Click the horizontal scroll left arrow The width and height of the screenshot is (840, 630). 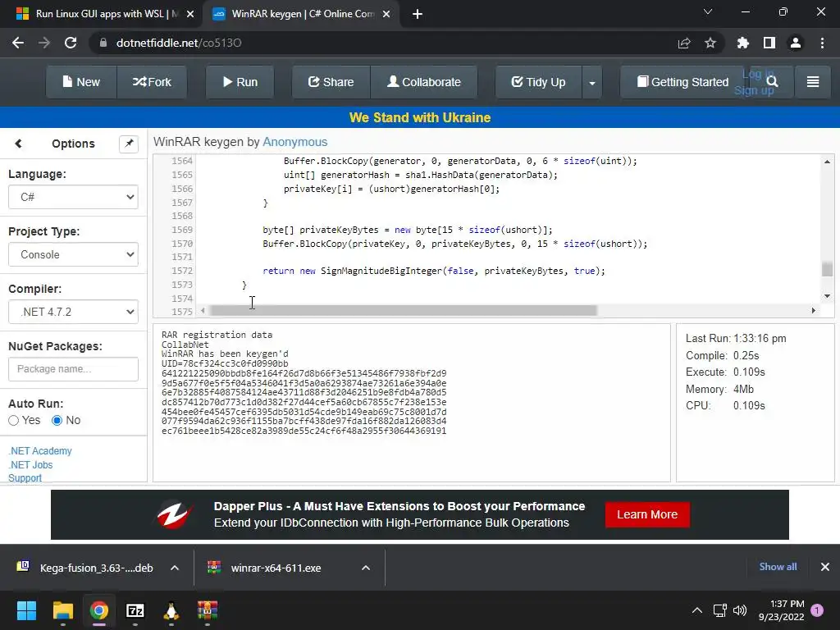203,311
